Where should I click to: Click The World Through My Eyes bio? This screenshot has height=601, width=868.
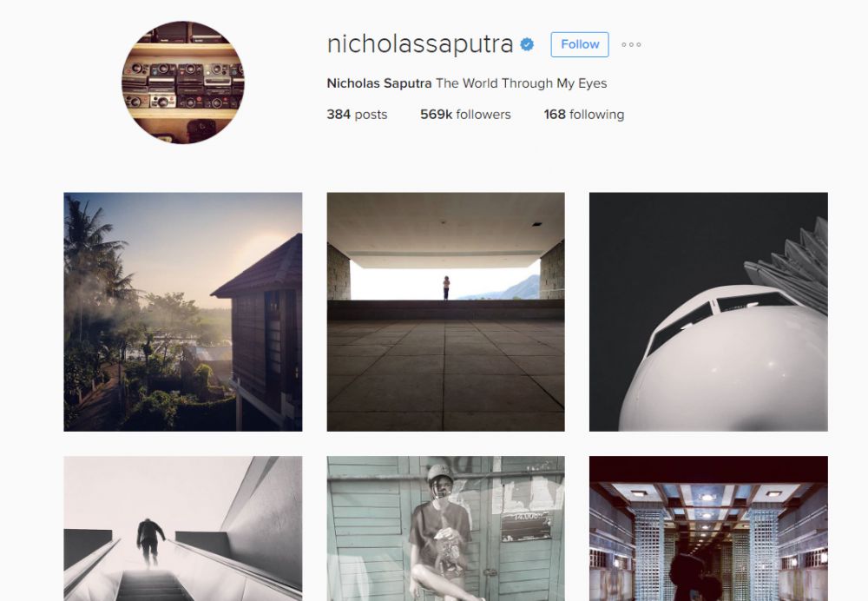[x=521, y=83]
